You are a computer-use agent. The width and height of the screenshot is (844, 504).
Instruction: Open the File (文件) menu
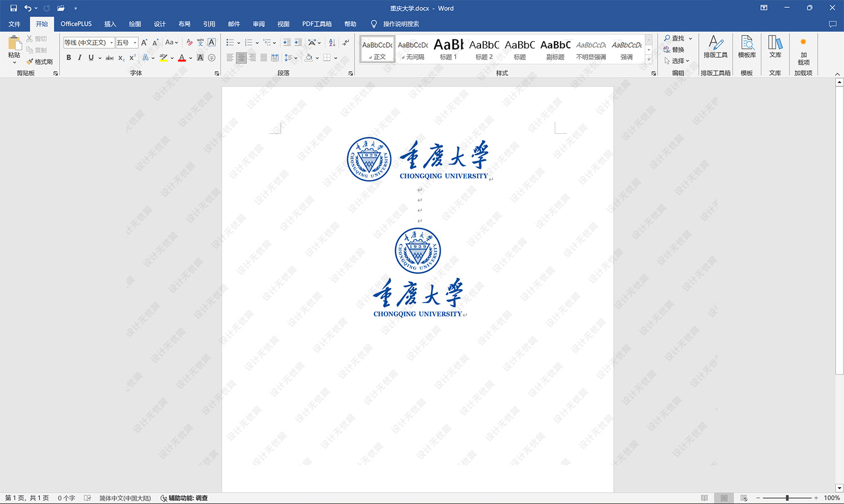tap(15, 24)
